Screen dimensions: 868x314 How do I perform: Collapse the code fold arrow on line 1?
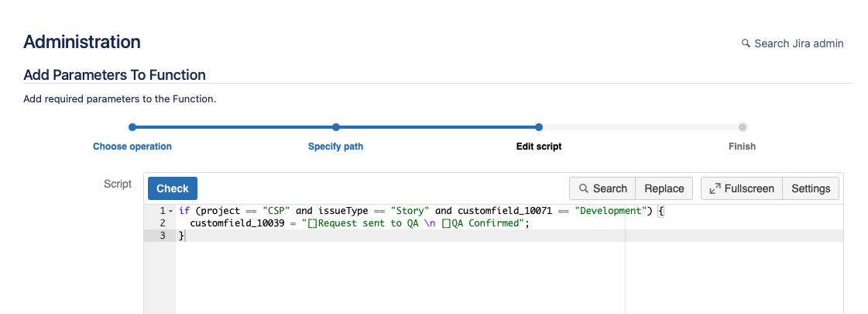pos(170,211)
